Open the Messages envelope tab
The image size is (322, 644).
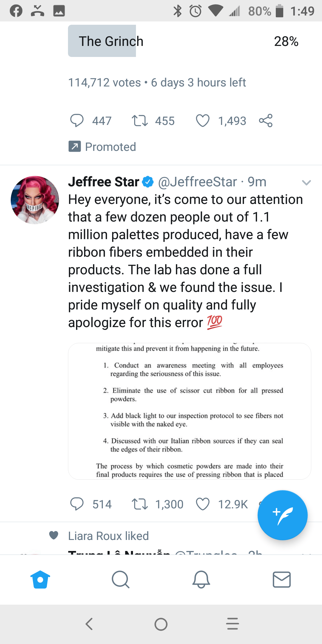[x=282, y=580]
